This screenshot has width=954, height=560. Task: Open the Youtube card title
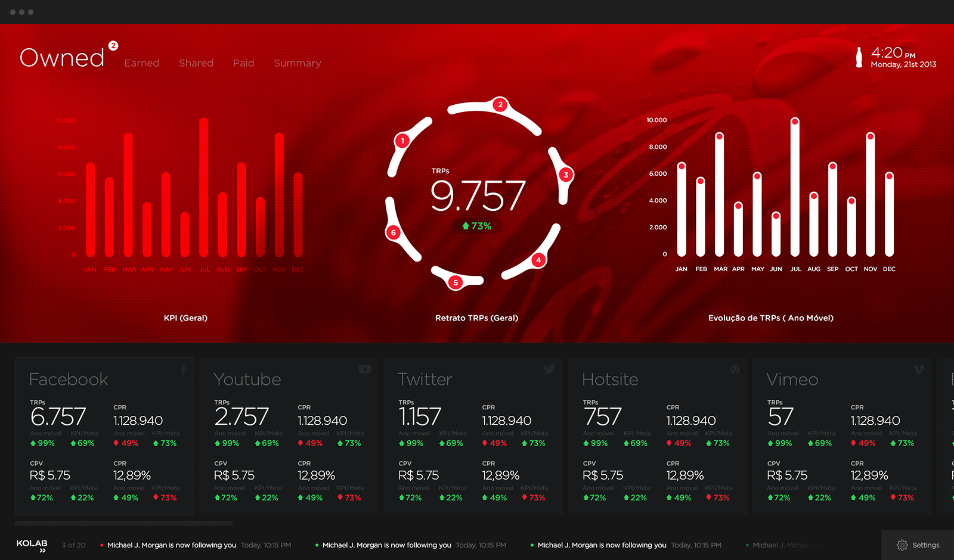point(247,379)
